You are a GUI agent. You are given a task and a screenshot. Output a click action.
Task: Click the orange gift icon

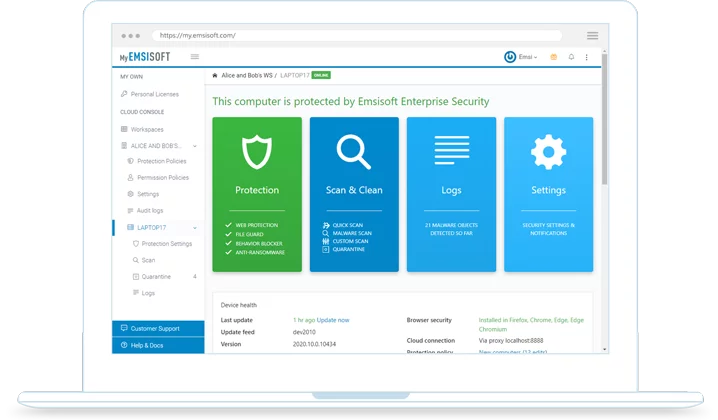pyautogui.click(x=554, y=57)
